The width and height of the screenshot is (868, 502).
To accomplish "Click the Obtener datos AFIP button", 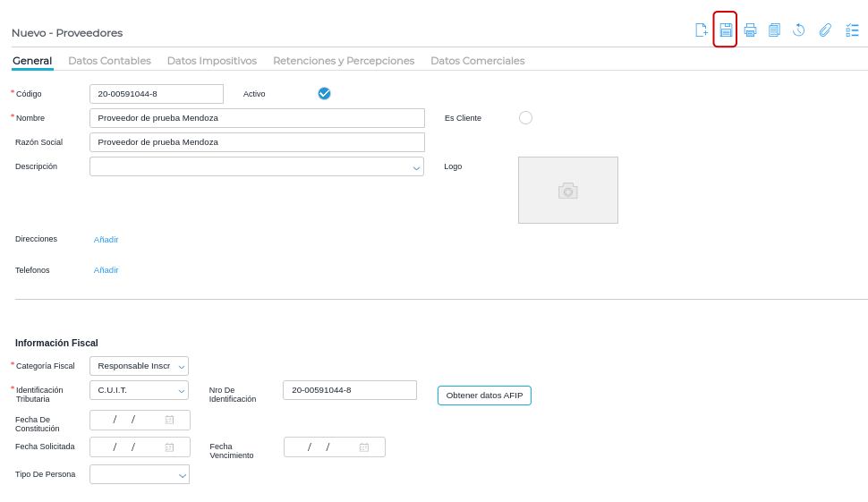I will tap(484, 396).
